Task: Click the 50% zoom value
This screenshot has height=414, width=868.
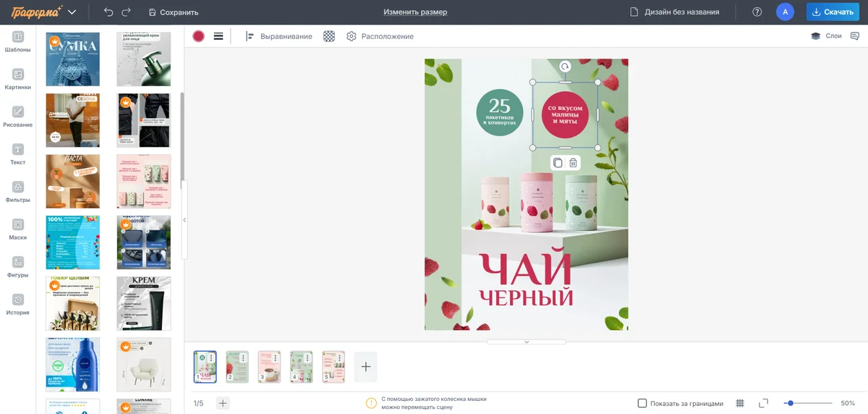Action: click(848, 403)
